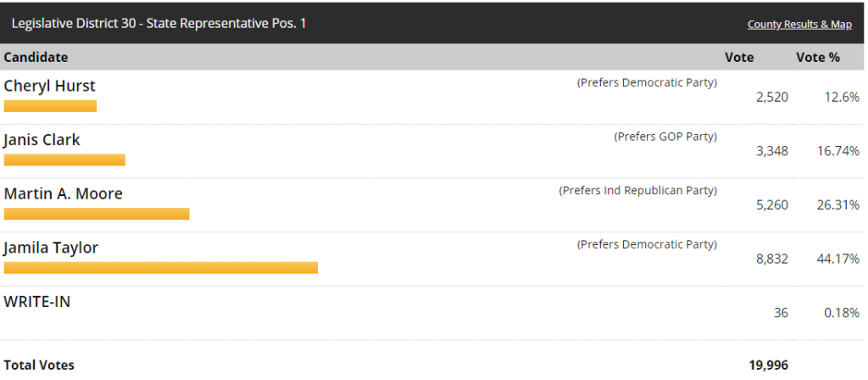This screenshot has width=868, height=380.
Task: Select candidate name Jamila Taylor
Action: coord(52,249)
